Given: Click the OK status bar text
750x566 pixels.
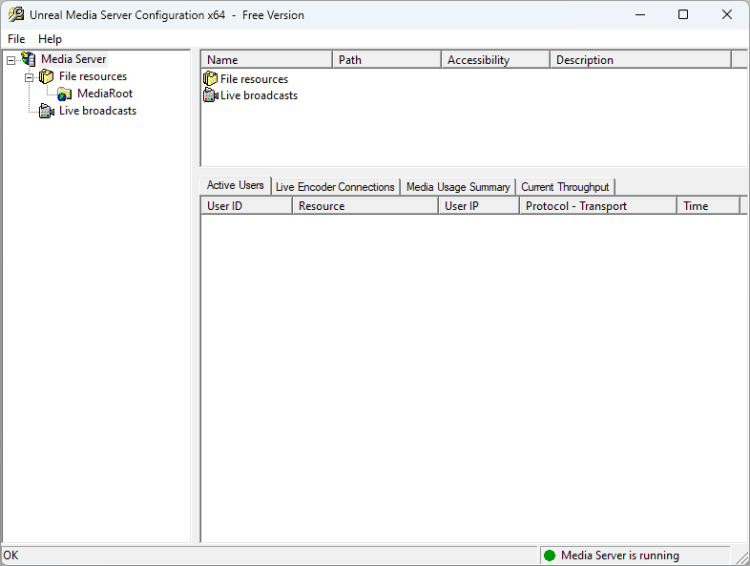Looking at the screenshot, I should coord(11,555).
